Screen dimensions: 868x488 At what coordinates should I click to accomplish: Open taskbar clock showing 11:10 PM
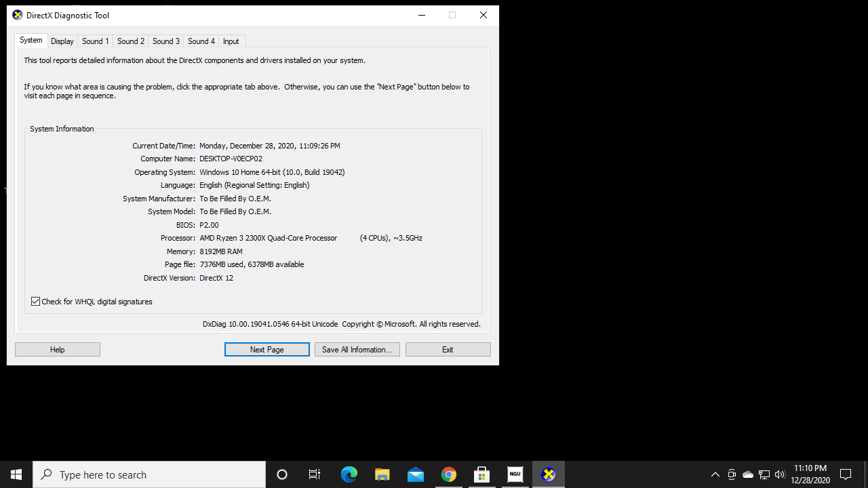[x=810, y=474]
